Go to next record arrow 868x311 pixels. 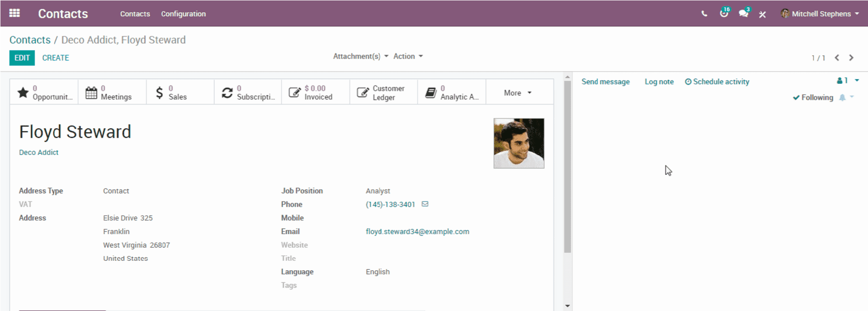point(851,58)
